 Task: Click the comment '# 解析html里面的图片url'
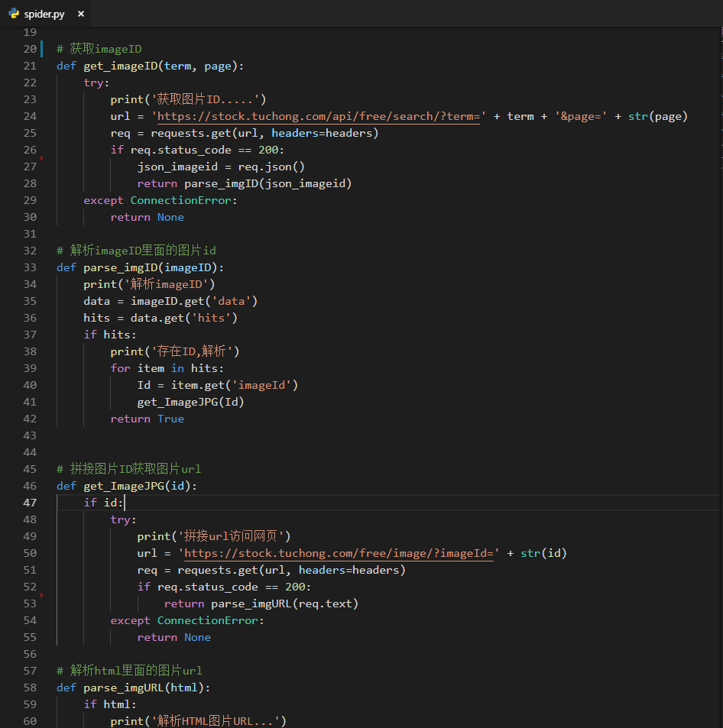tap(129, 671)
